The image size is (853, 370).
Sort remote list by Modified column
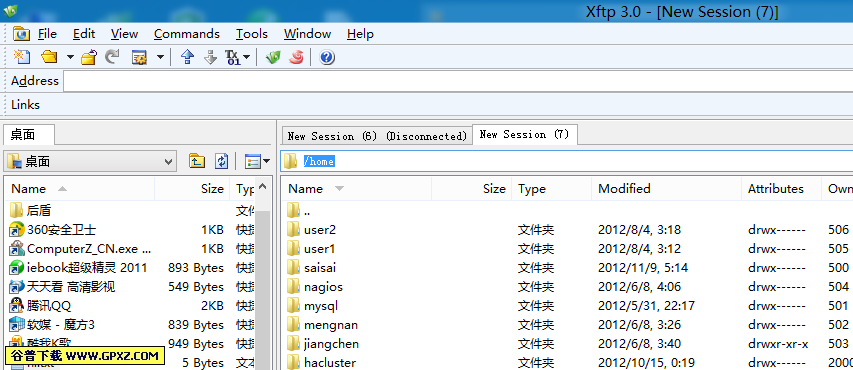(666, 189)
